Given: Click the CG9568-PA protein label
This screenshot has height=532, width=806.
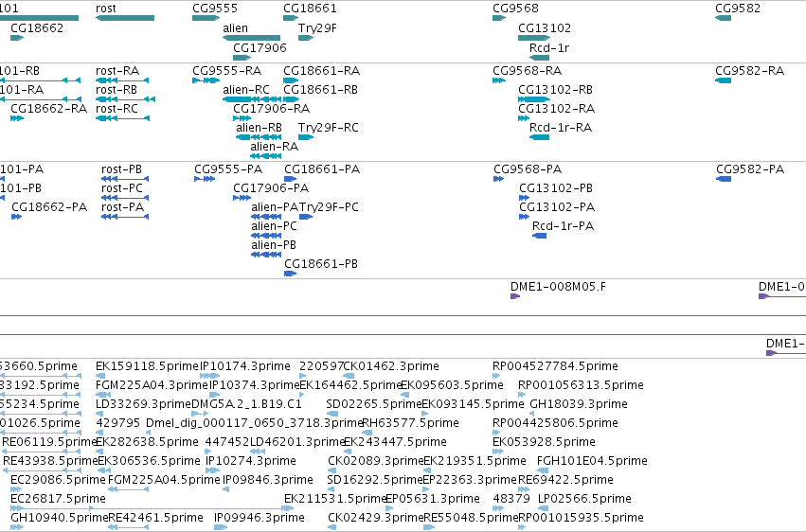Looking at the screenshot, I should click(x=528, y=168).
